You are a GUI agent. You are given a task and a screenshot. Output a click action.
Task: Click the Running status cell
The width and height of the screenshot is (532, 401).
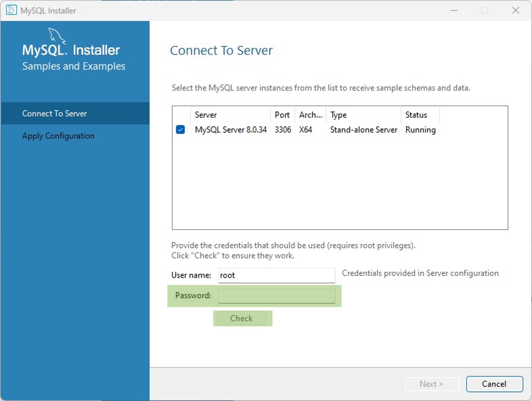click(420, 130)
